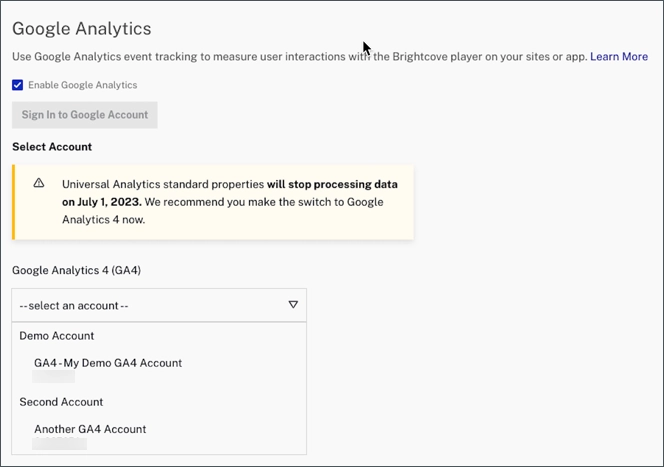This screenshot has height=467, width=664.
Task: Click the dropdown arrow triangle icon
Action: click(x=293, y=304)
